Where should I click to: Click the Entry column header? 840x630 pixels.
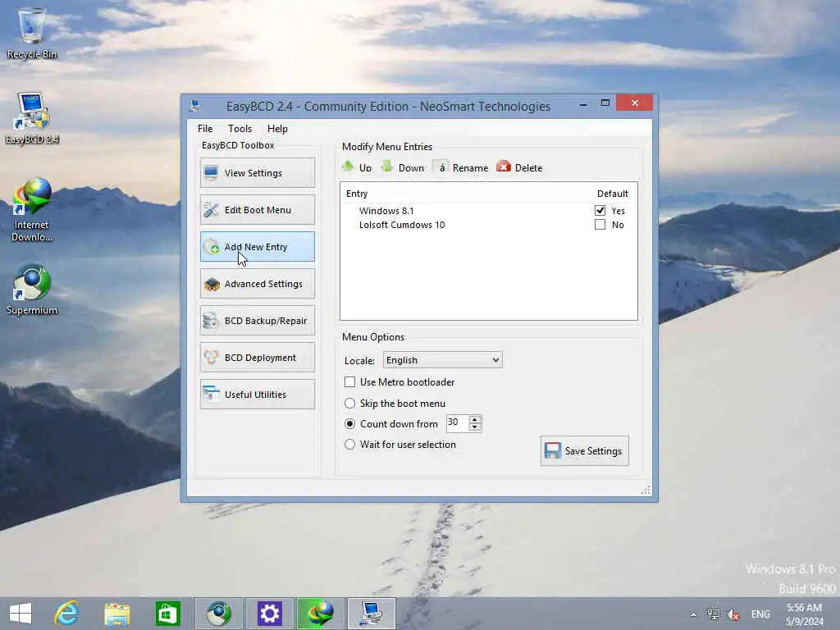pos(357,194)
